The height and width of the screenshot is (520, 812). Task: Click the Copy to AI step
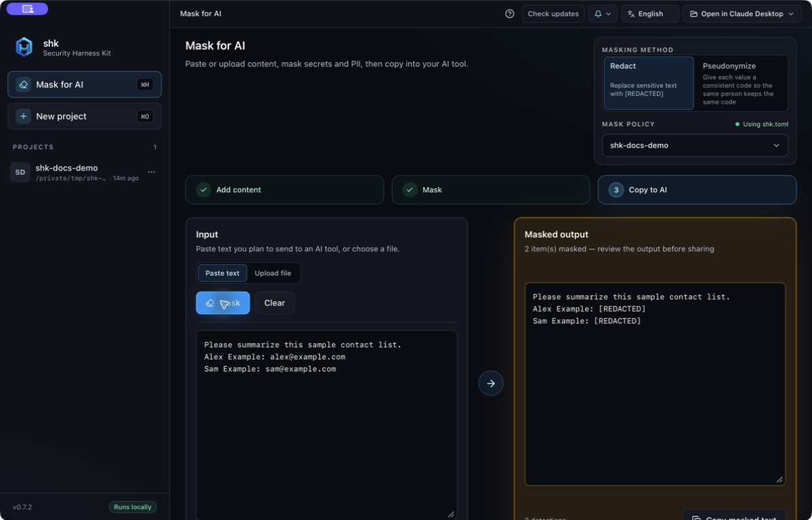[697, 190]
